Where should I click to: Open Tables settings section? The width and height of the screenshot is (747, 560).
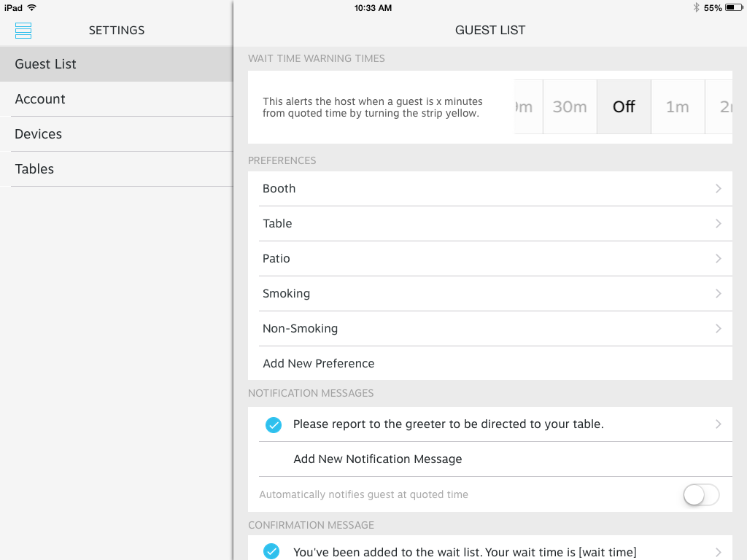point(117,169)
